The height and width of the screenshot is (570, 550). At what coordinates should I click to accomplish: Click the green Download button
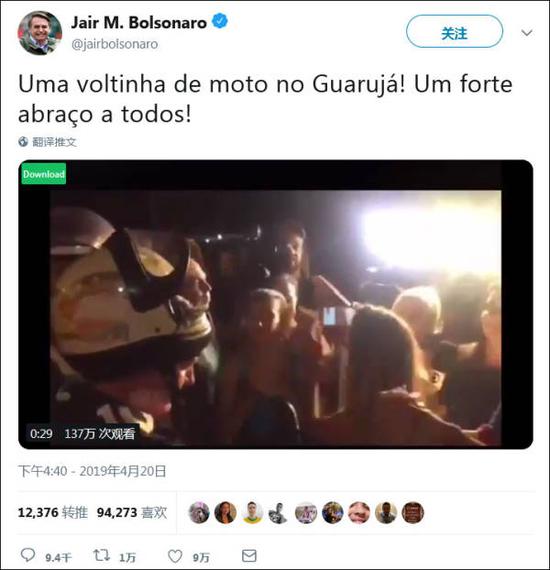tap(44, 174)
